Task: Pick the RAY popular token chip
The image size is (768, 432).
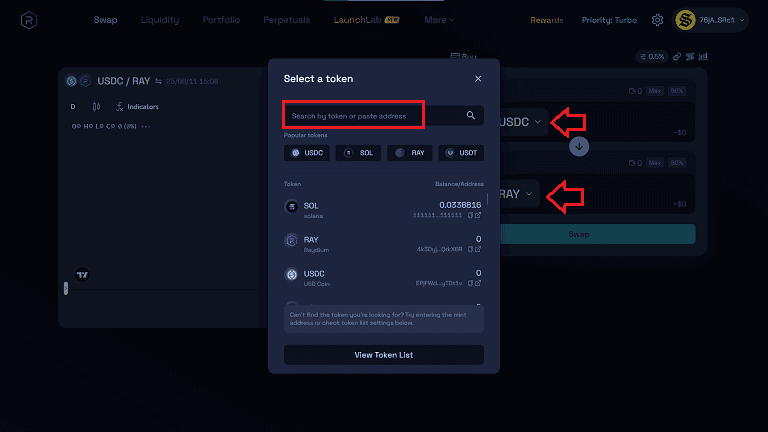Action: click(x=409, y=153)
